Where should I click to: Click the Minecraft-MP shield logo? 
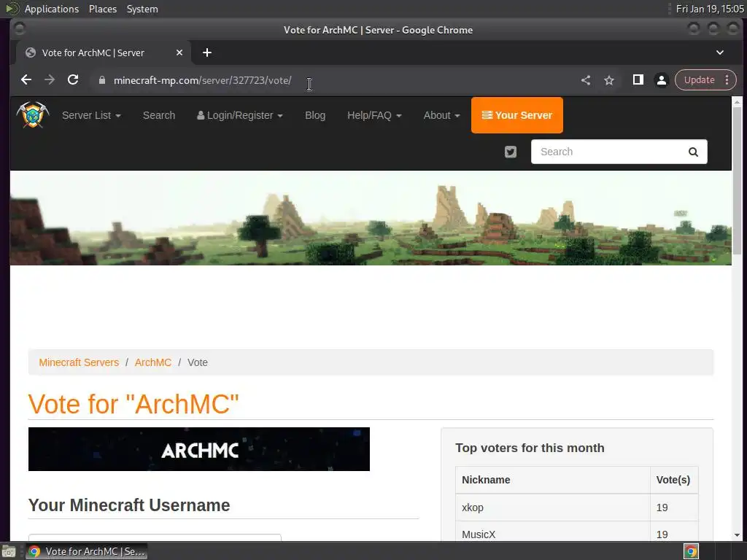pos(33,114)
